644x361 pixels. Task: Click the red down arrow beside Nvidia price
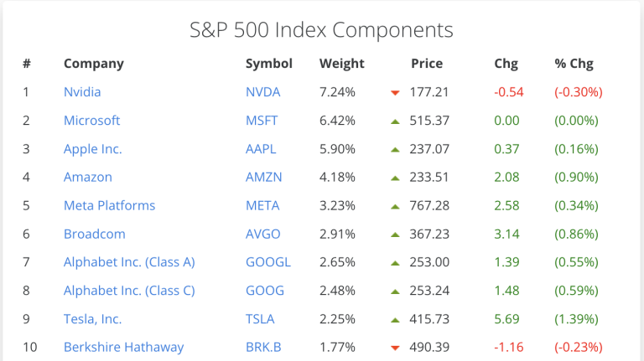click(x=395, y=93)
